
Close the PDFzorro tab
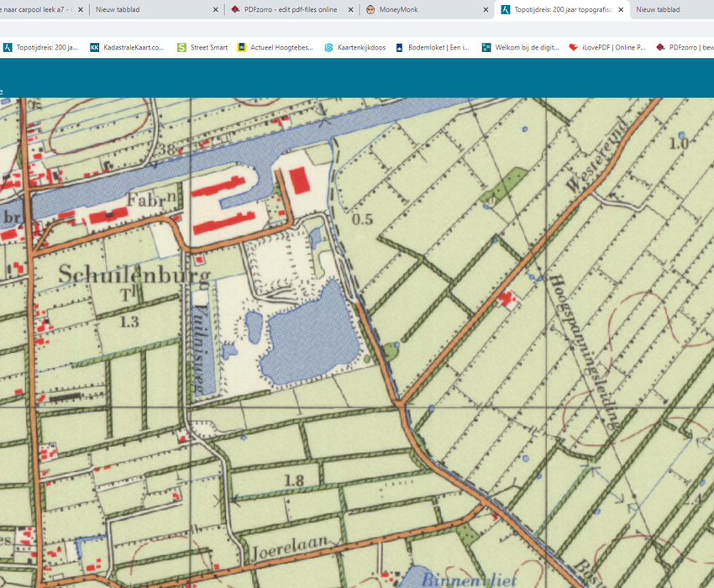click(x=350, y=9)
